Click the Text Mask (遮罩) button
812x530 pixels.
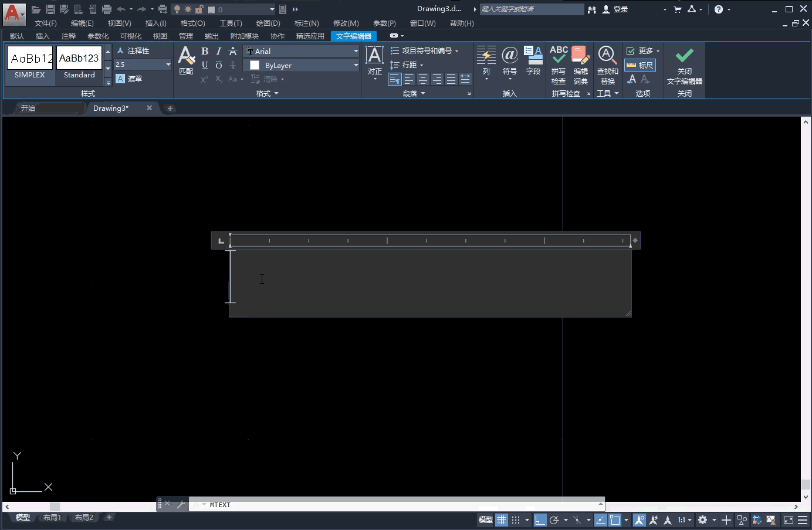click(129, 79)
